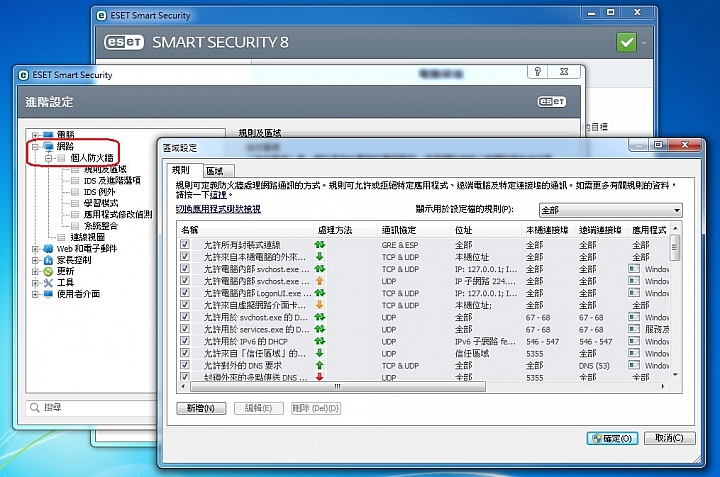Expand the 工具 tree node
The image size is (720, 477).
[x=35, y=283]
